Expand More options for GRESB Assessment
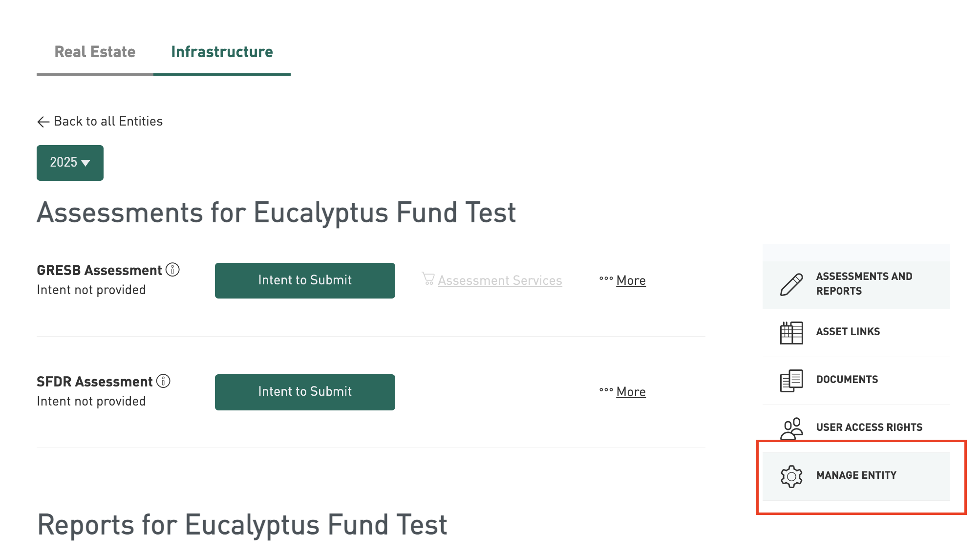Viewport: 980px width, 556px height. [x=631, y=280]
